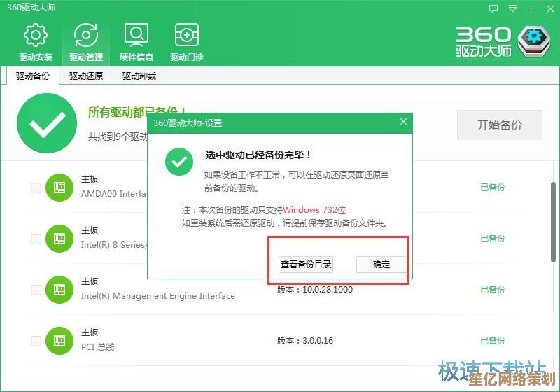Open 硬件信息 hardware info icon
This screenshot has height=392, width=560.
(x=136, y=35)
